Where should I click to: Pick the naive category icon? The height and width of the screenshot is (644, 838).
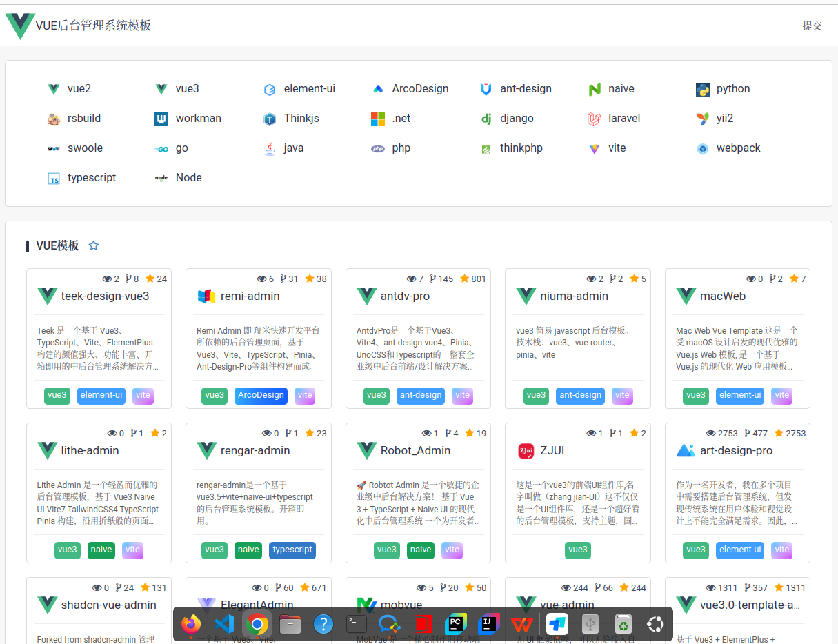pyautogui.click(x=595, y=89)
